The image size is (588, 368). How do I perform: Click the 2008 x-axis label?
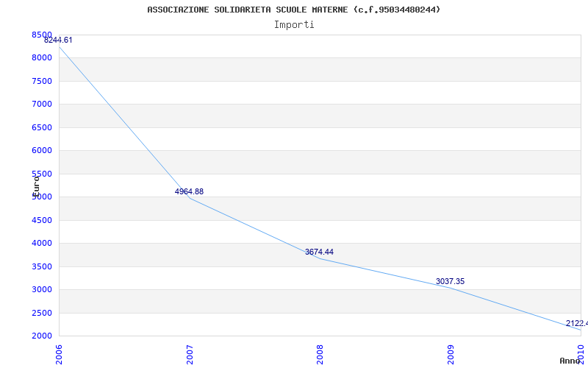coord(320,355)
